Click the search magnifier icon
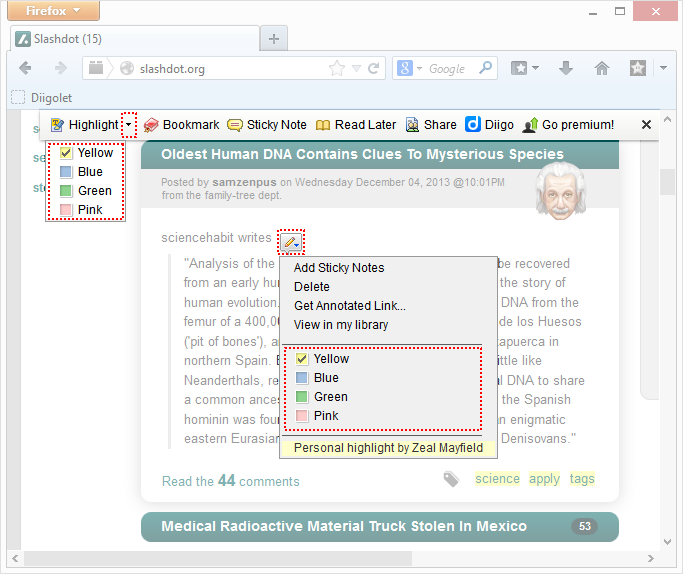 (485, 68)
